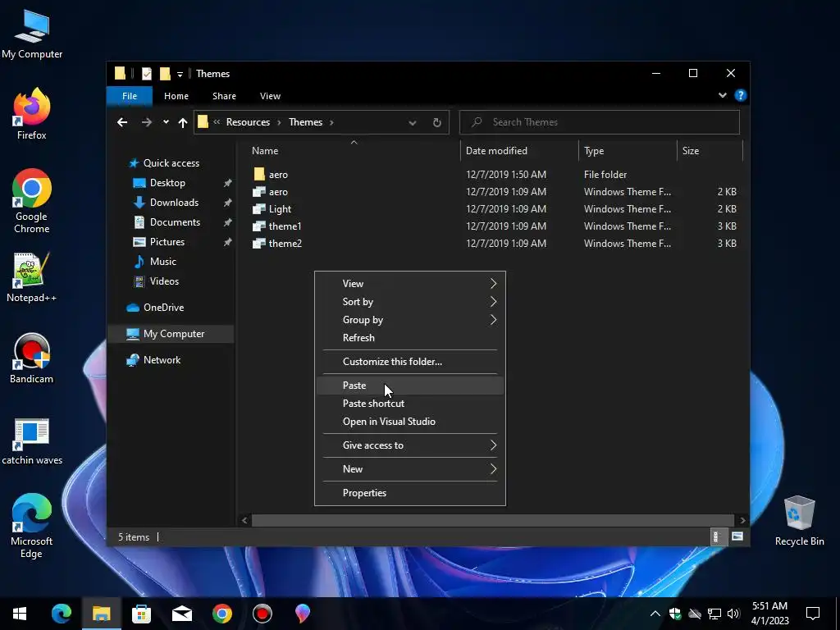Open Chrome from the taskbar
The image size is (840, 630).
221,614
